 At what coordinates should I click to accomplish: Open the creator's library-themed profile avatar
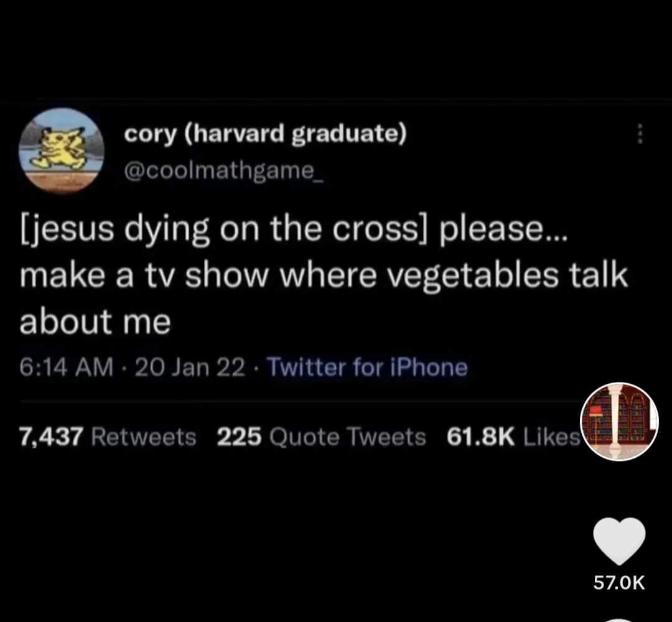tap(618, 422)
